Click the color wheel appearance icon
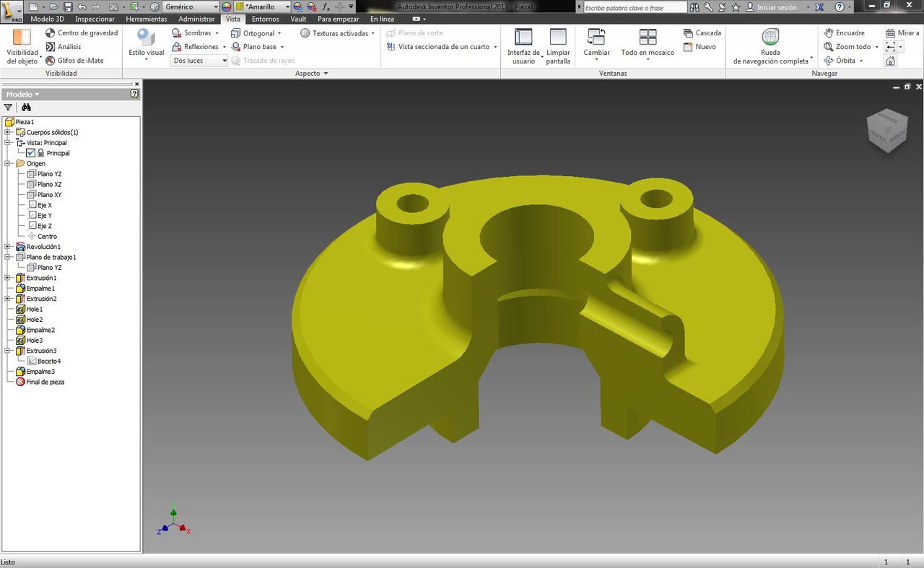924x568 pixels. pos(227,6)
